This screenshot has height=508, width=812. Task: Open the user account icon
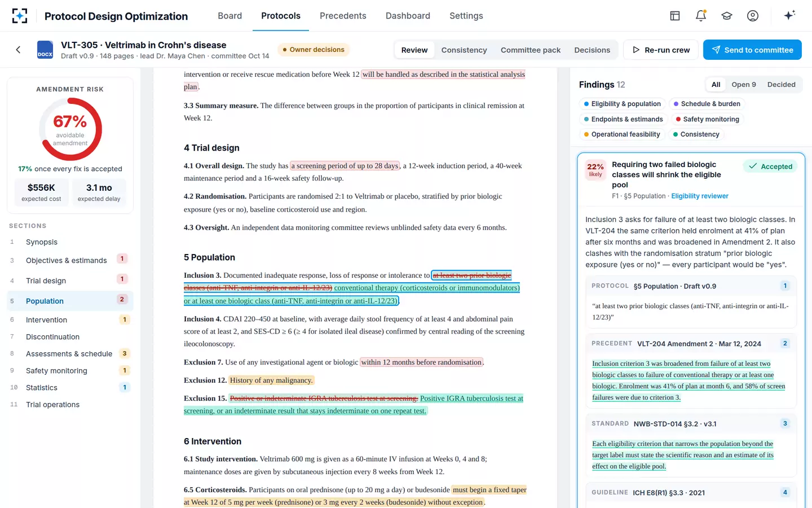[x=753, y=16]
